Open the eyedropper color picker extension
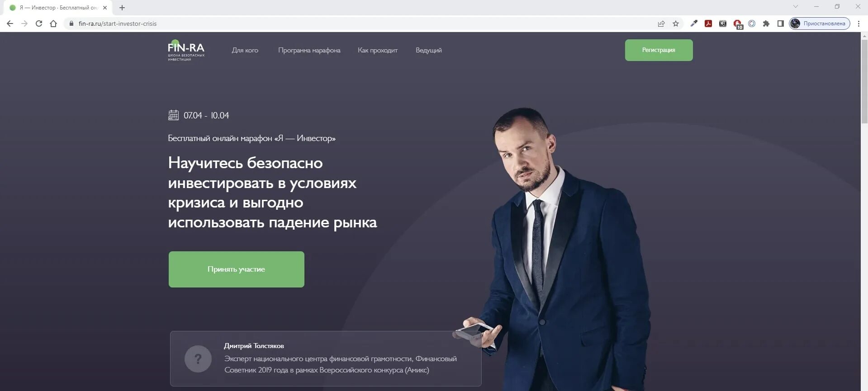The height and width of the screenshot is (391, 868). point(694,24)
